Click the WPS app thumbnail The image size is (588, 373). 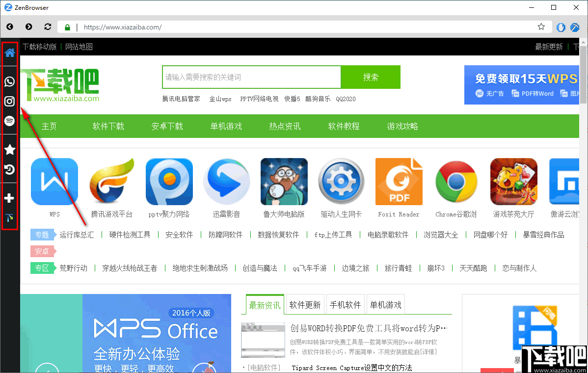pos(54,182)
